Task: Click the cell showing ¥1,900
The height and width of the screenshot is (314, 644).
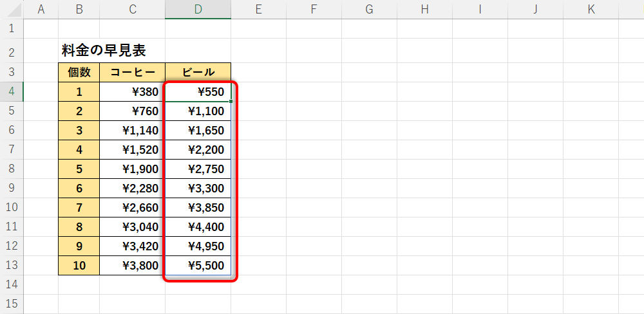Action: (x=132, y=169)
